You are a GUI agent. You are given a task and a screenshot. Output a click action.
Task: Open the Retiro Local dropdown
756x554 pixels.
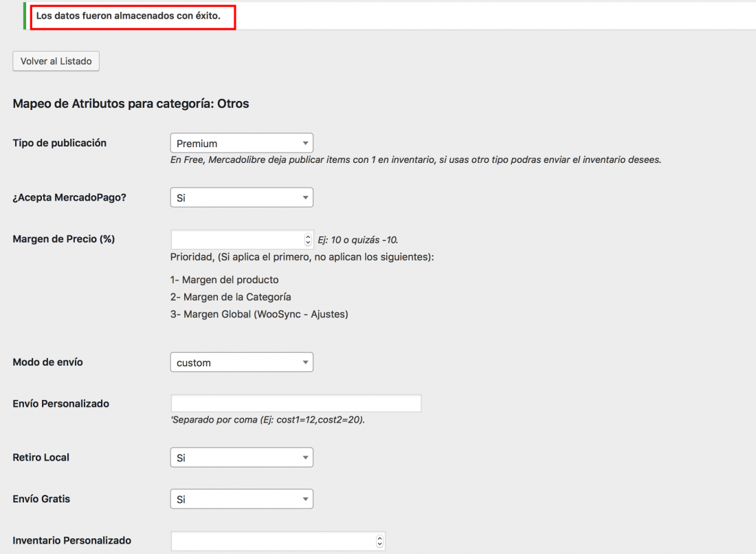tap(241, 458)
